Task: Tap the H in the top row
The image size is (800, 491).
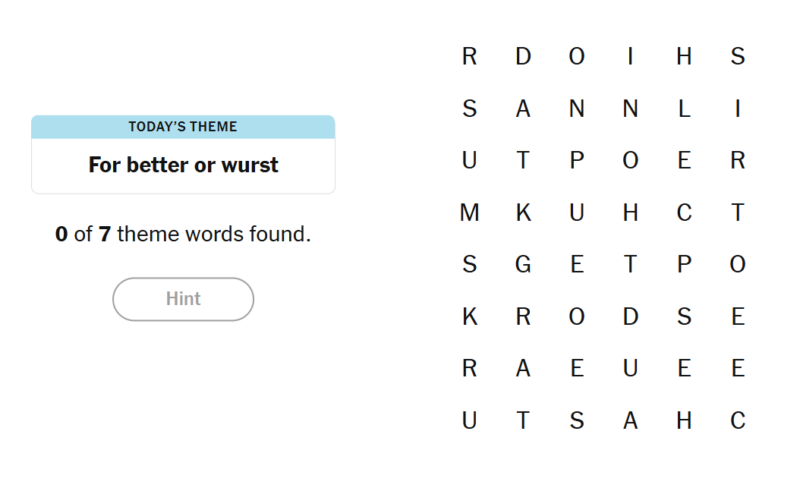Action: [x=684, y=56]
